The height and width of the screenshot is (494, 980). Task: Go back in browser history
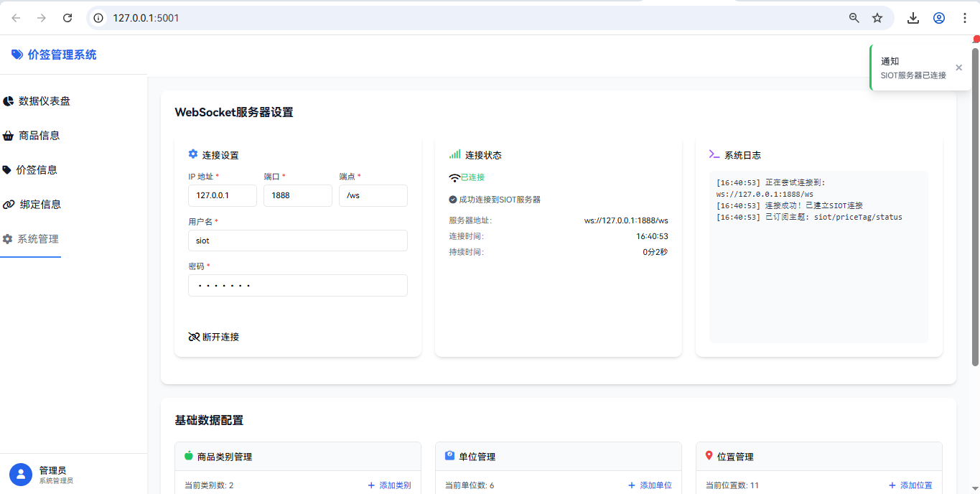pos(16,18)
